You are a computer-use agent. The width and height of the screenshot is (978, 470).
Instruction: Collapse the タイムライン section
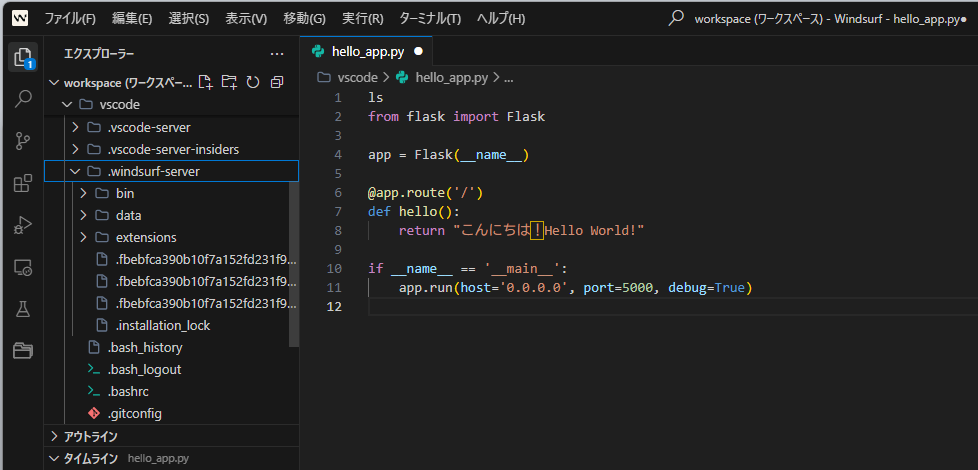pos(54,459)
